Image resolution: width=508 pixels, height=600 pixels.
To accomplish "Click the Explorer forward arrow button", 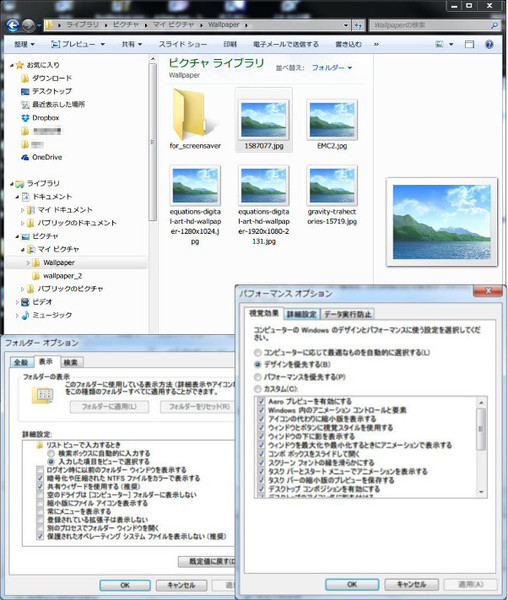I will (28, 26).
